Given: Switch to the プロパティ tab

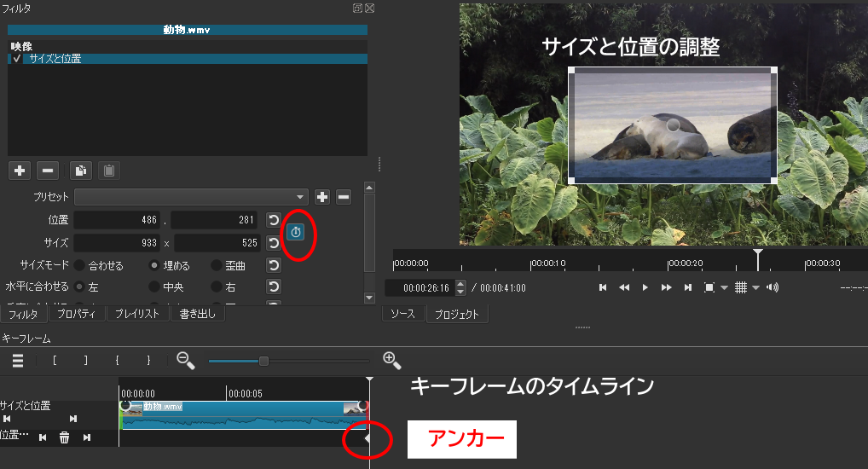Looking at the screenshot, I should pyautogui.click(x=77, y=314).
